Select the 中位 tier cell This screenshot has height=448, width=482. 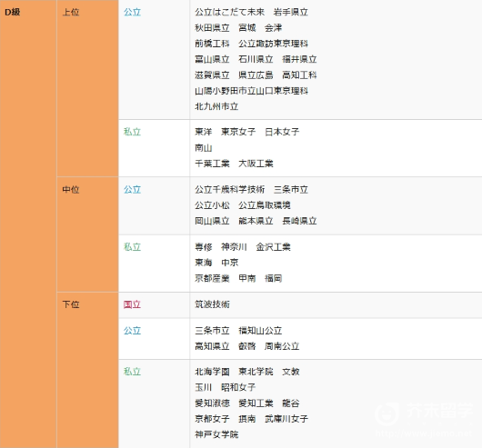coord(87,234)
